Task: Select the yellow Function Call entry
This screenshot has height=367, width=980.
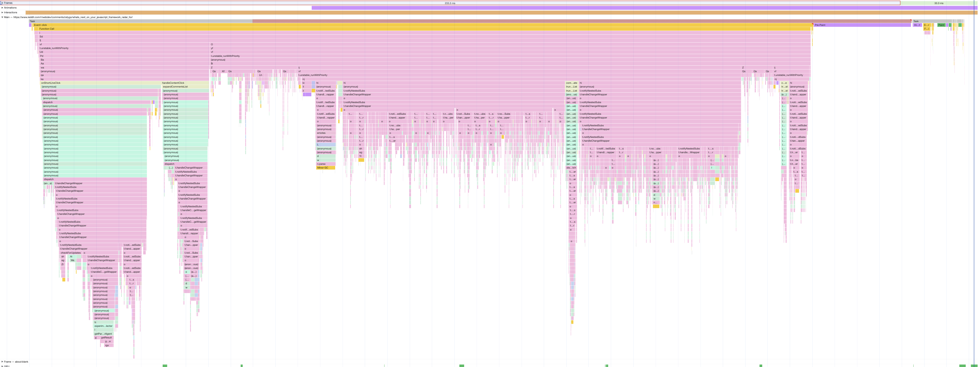Action: (419, 29)
